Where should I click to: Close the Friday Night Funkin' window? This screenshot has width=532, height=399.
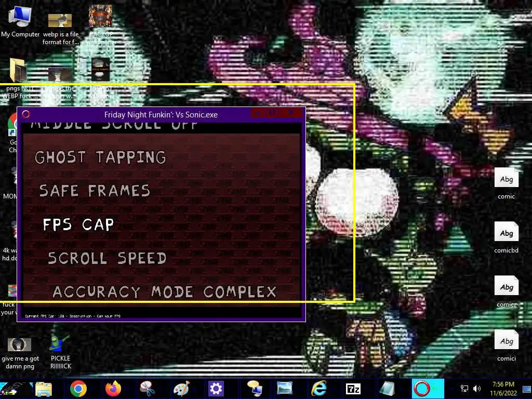pos(291,113)
